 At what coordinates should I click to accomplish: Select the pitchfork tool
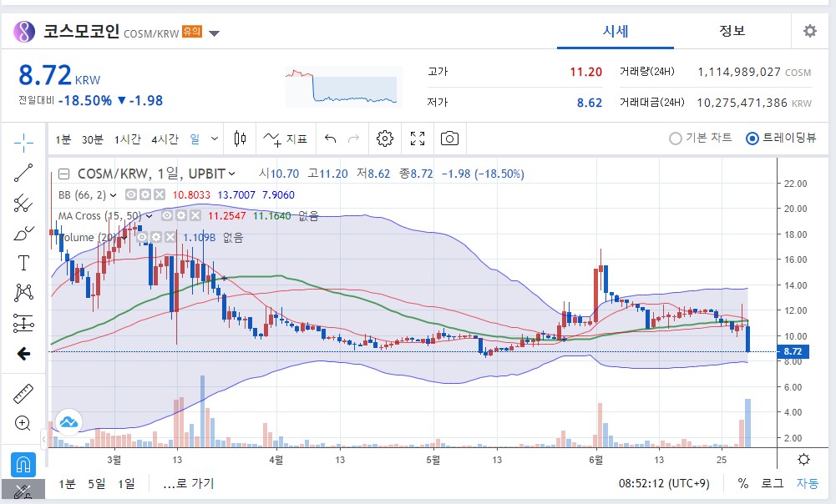point(23,203)
